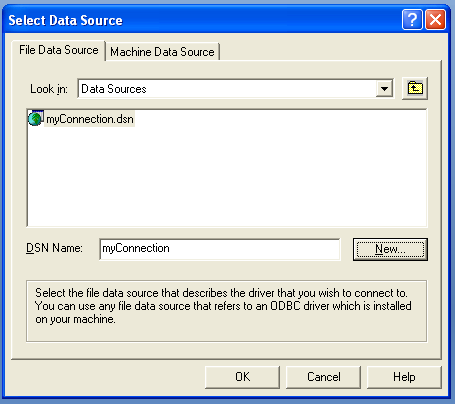Click the Up One Level folder icon
The width and height of the screenshot is (455, 404).
[x=415, y=88]
